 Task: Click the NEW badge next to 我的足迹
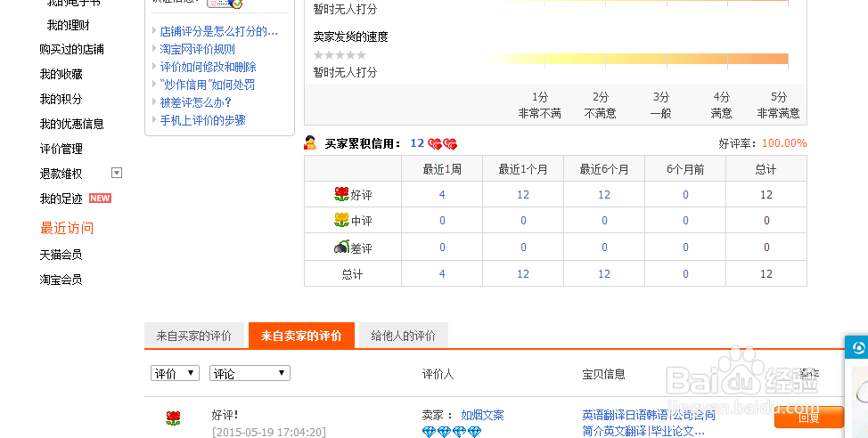tap(100, 198)
